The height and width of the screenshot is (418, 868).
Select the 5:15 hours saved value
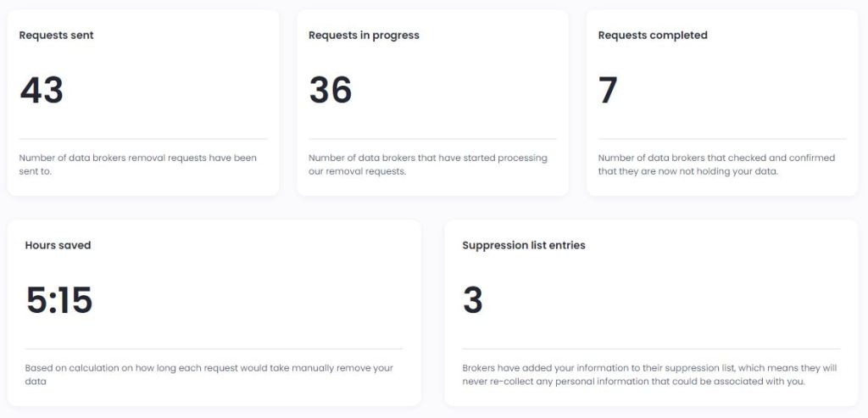(x=59, y=300)
